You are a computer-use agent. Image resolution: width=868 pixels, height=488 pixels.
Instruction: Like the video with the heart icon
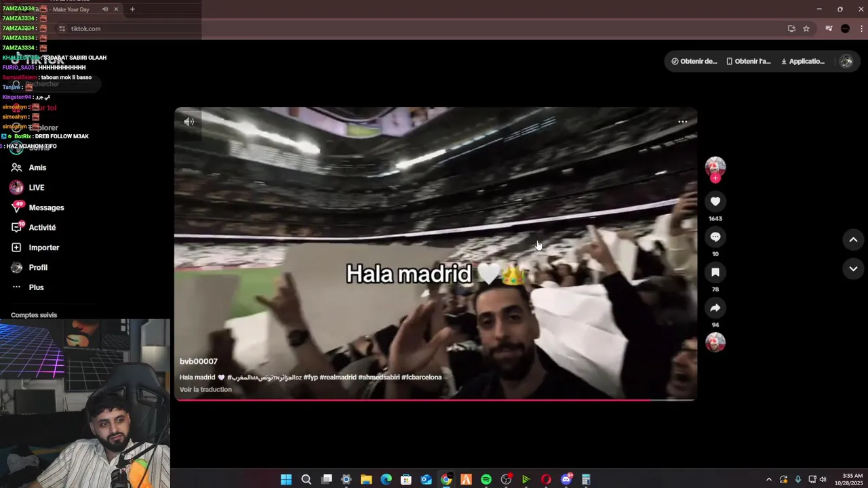coord(715,201)
